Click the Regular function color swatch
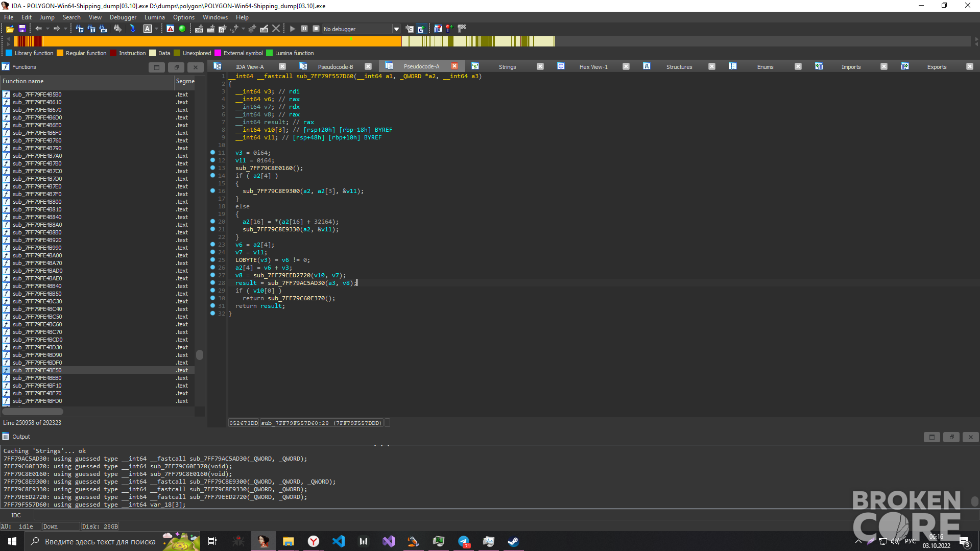The height and width of the screenshot is (551, 980). [60, 53]
